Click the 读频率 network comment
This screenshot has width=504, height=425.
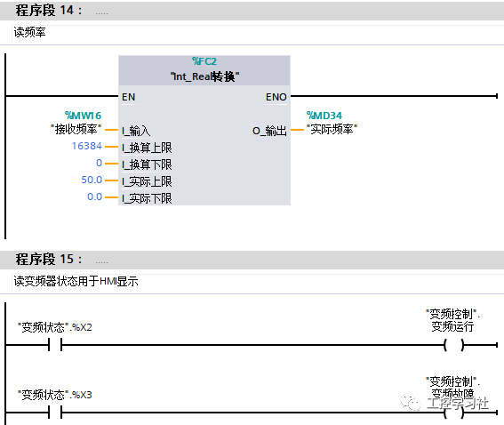click(x=29, y=33)
